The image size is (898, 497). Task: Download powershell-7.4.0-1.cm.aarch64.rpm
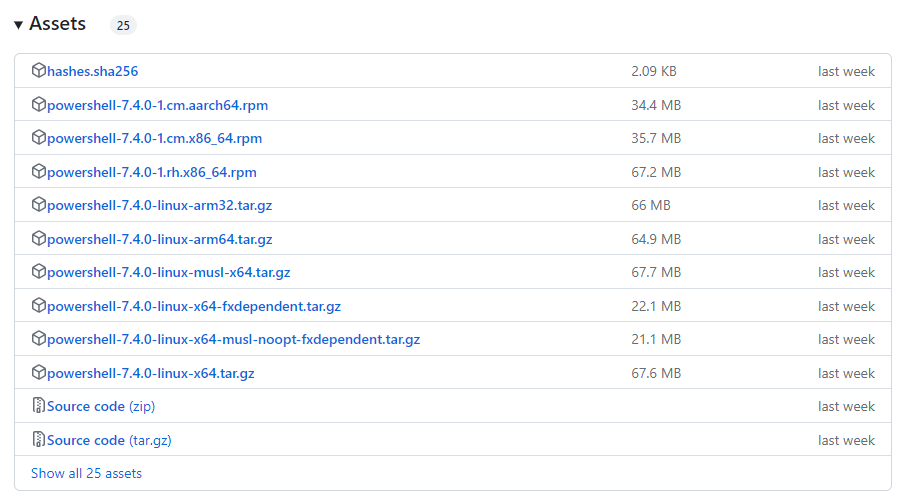coord(157,105)
